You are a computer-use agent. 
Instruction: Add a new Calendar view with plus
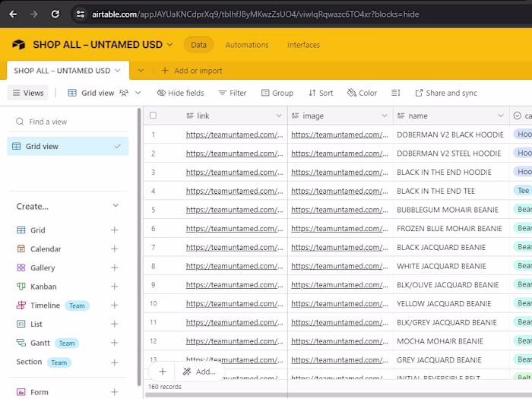click(x=114, y=249)
